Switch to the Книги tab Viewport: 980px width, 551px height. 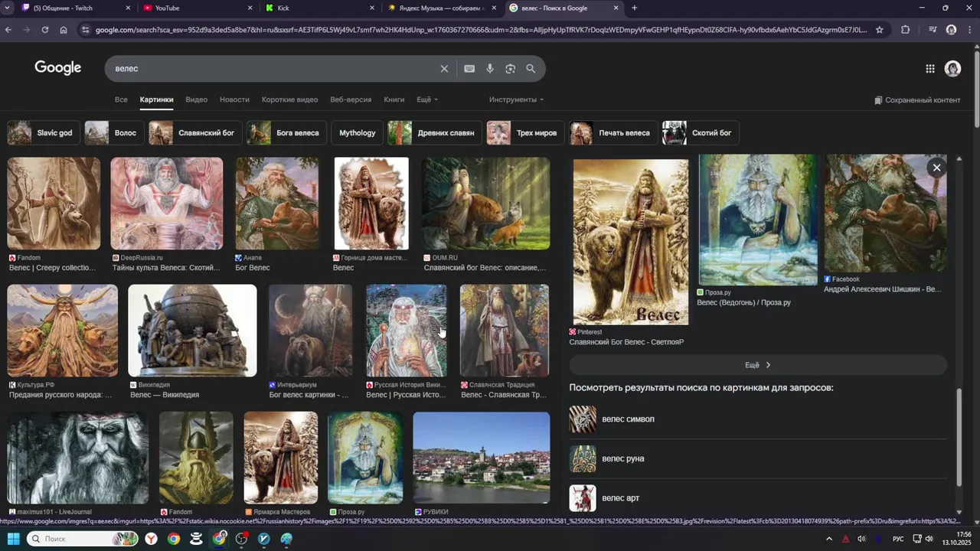click(394, 99)
